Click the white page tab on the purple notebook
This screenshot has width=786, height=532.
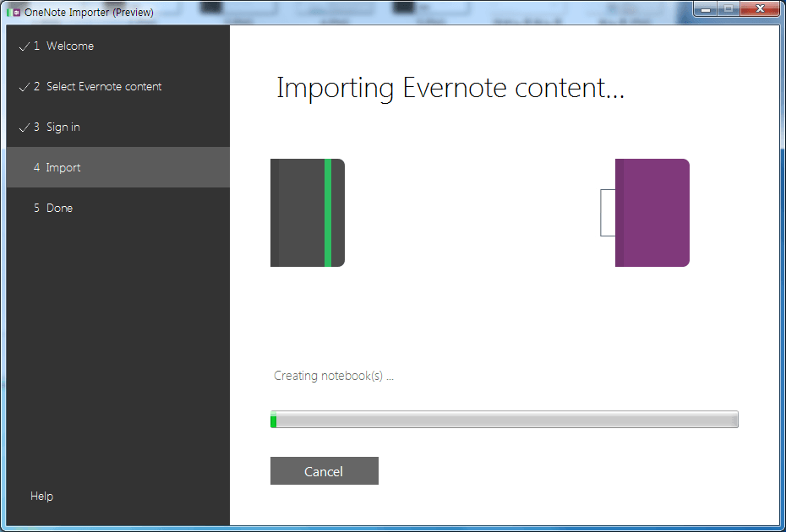[608, 213]
